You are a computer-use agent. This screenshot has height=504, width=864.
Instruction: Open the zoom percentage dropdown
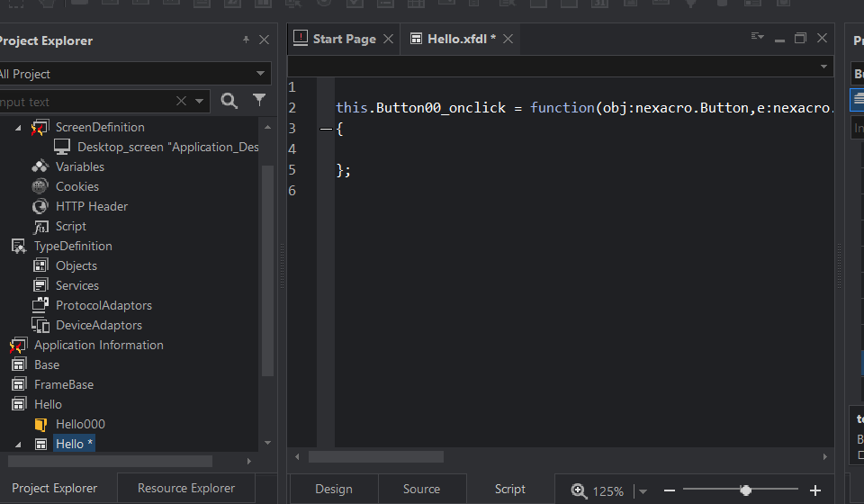point(643,491)
